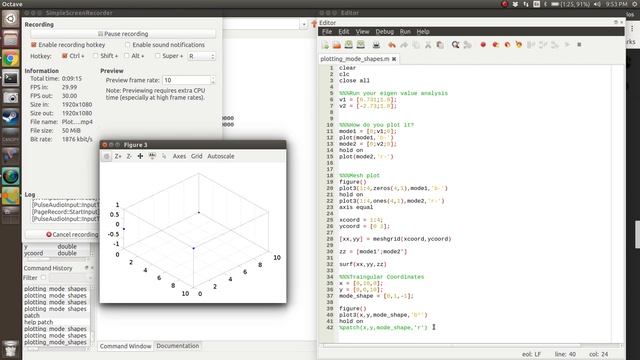The image size is (640, 360).
Task: Toggle the Super + hotkey checkbox
Action: click(x=158, y=56)
